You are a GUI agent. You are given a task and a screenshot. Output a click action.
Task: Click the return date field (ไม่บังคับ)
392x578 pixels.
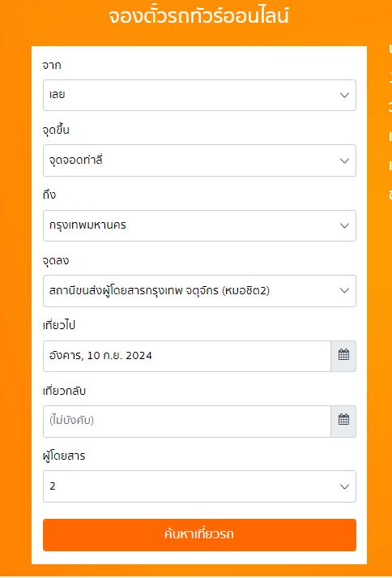click(187, 422)
